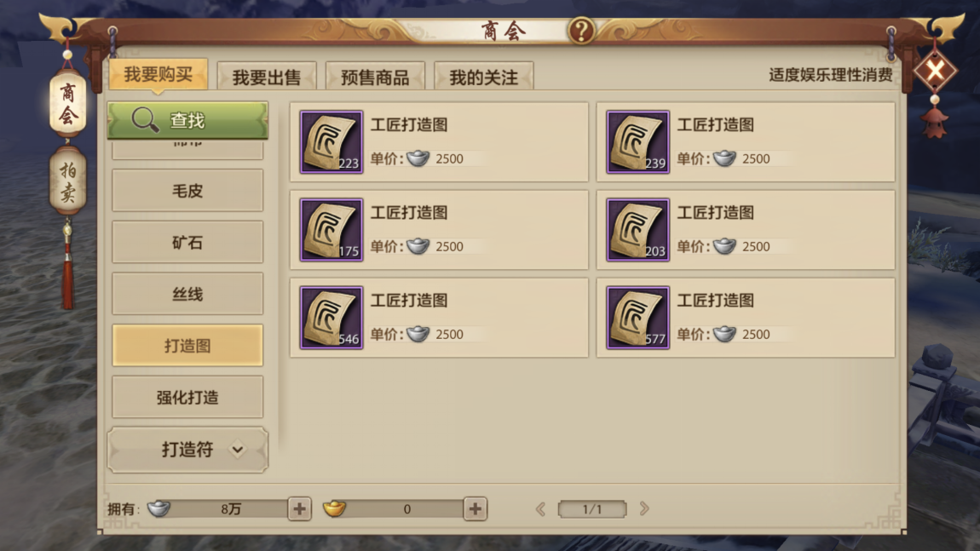
Task: Add silver with the plus icon
Action: point(299,508)
